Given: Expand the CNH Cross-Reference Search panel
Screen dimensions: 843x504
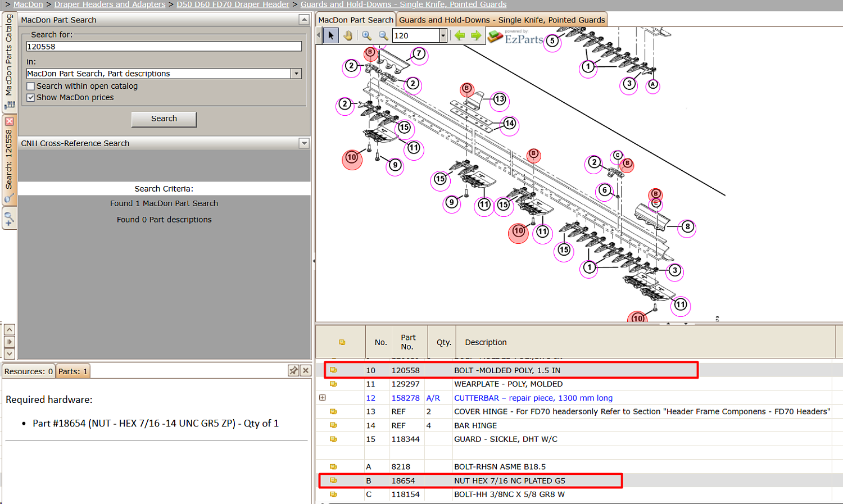Looking at the screenshot, I should tap(304, 143).
